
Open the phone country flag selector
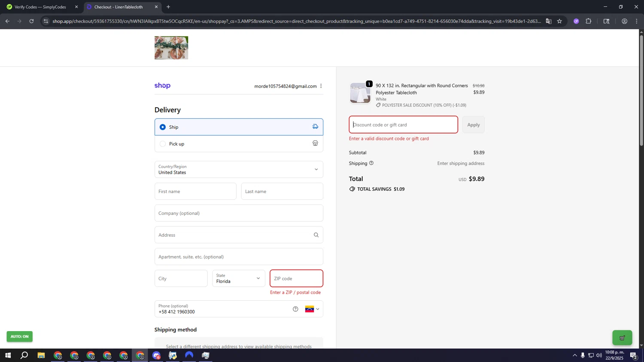[x=312, y=309]
